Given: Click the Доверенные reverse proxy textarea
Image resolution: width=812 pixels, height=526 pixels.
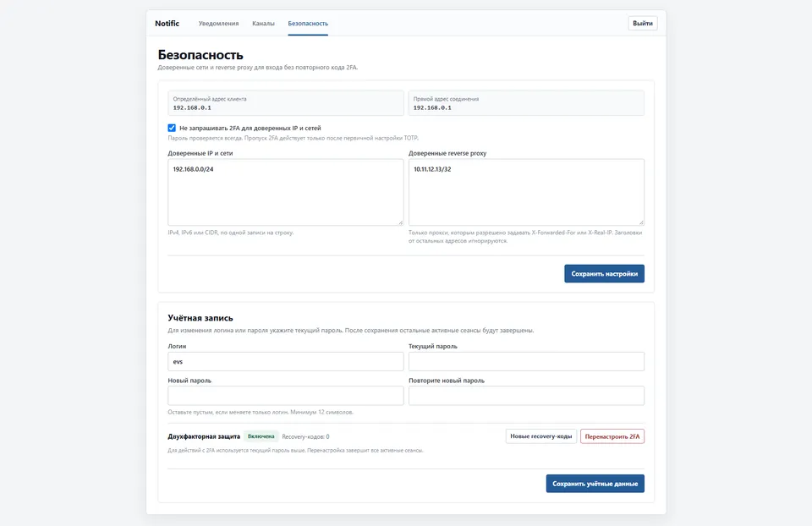Looking at the screenshot, I should [526, 192].
